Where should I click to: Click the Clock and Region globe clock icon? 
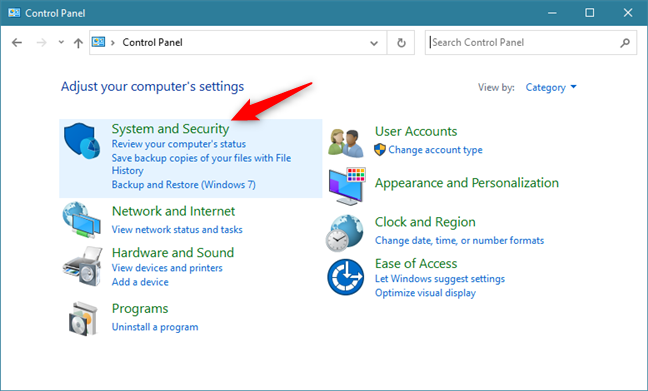(x=345, y=233)
